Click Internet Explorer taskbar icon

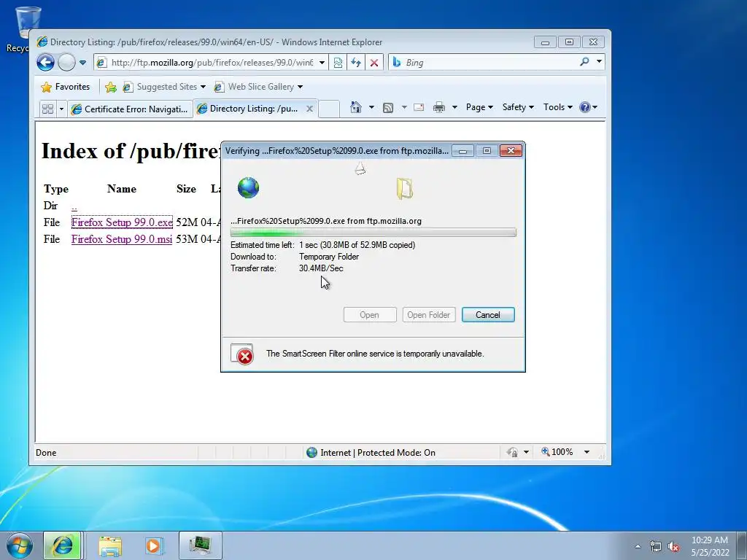click(x=63, y=545)
